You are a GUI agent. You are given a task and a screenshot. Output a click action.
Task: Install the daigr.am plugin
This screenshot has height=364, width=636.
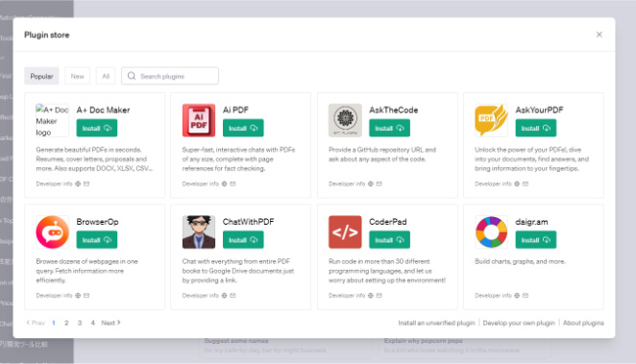(x=536, y=240)
